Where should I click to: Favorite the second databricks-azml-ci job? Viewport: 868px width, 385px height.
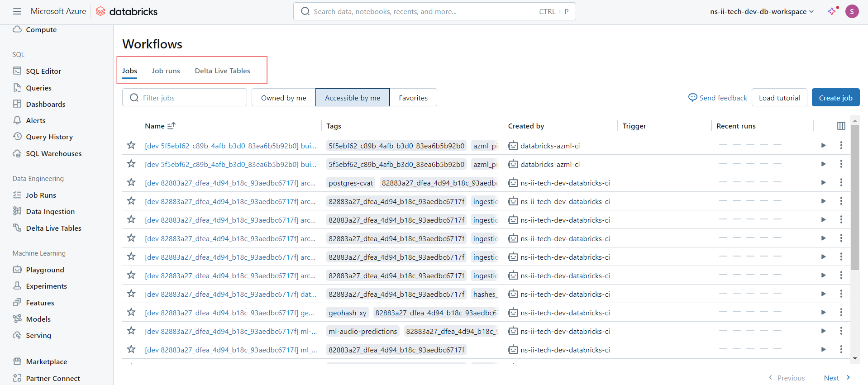coord(131,163)
